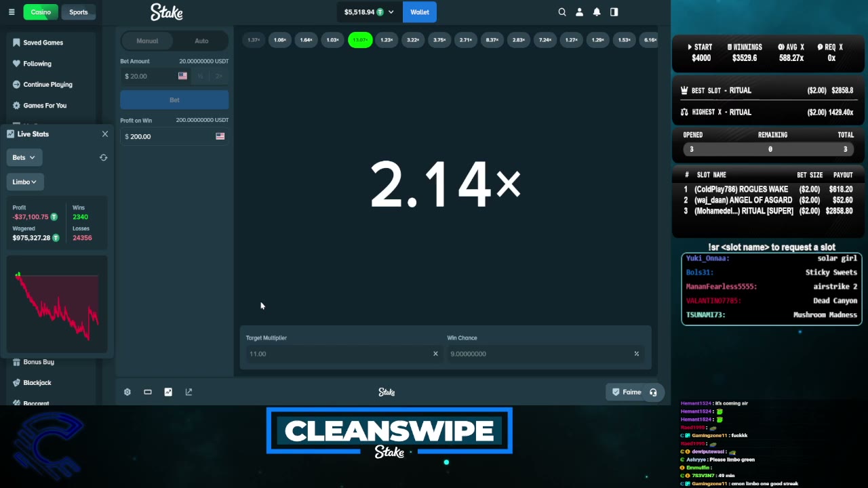
Task: Click the Profit on Win field
Action: coord(174,136)
